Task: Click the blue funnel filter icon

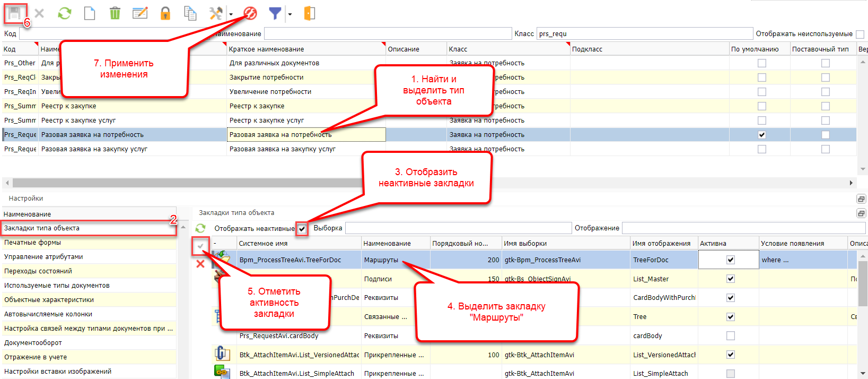Action: (275, 13)
